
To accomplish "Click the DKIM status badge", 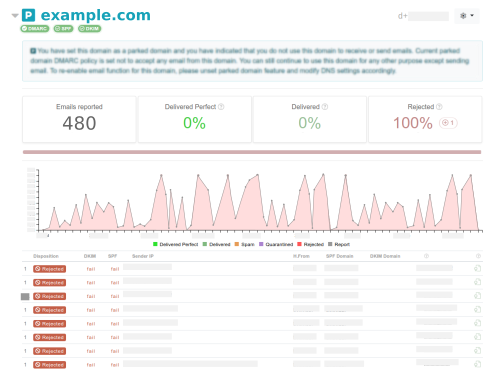I will (x=89, y=29).
